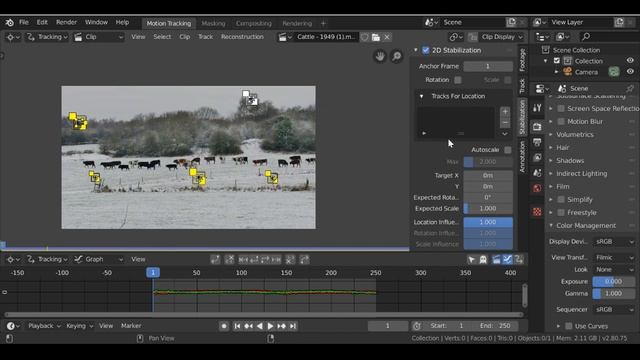Viewport: 640px width, 360px height.
Task: Open the Tracking mode dropdown in clip editor
Action: coord(47,37)
